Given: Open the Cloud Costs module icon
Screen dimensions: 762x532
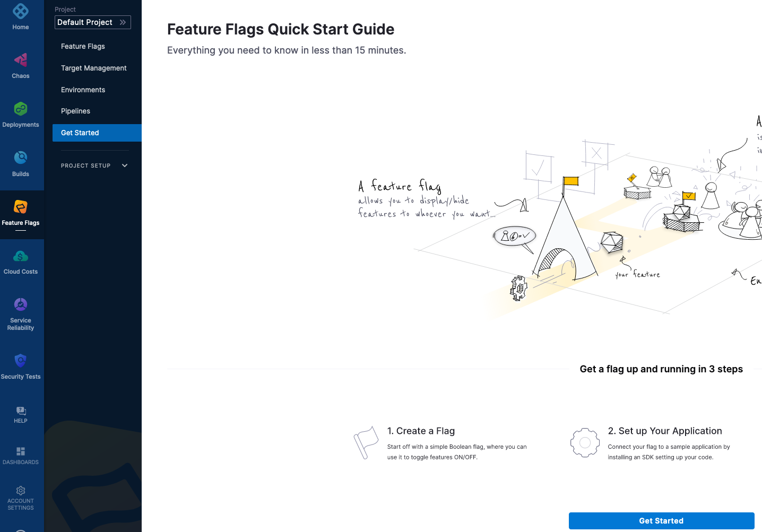Looking at the screenshot, I should 21,256.
